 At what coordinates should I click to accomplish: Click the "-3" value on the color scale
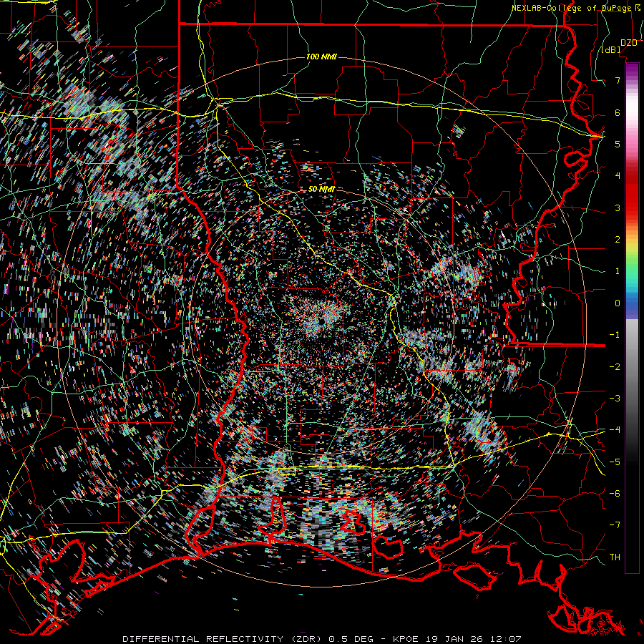(x=615, y=399)
